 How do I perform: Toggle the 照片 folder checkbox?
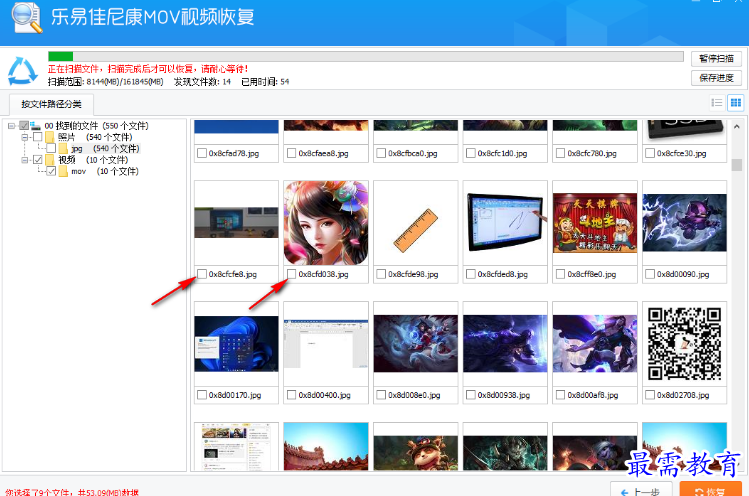[38, 137]
